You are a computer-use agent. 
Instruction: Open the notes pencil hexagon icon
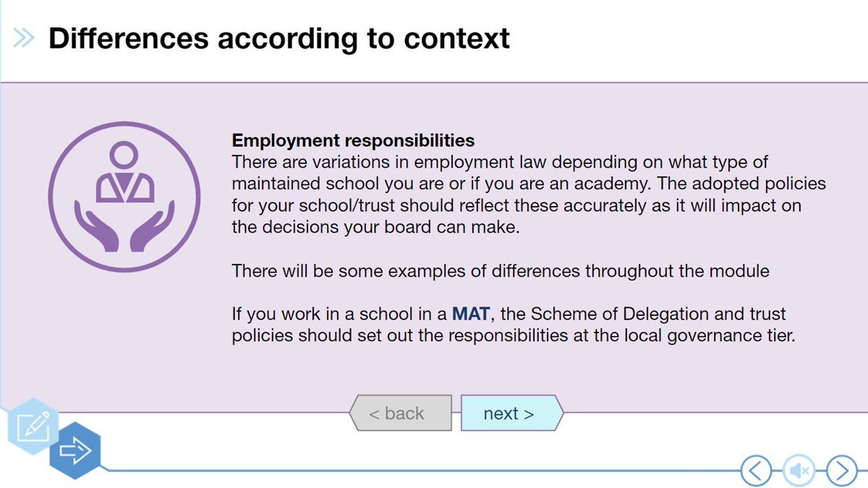point(33,426)
